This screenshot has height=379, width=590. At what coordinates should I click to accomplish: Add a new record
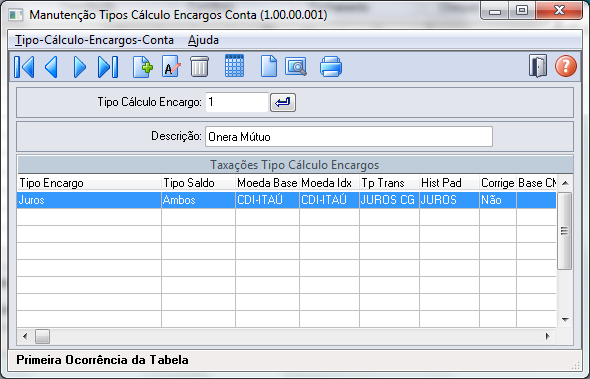pos(143,67)
